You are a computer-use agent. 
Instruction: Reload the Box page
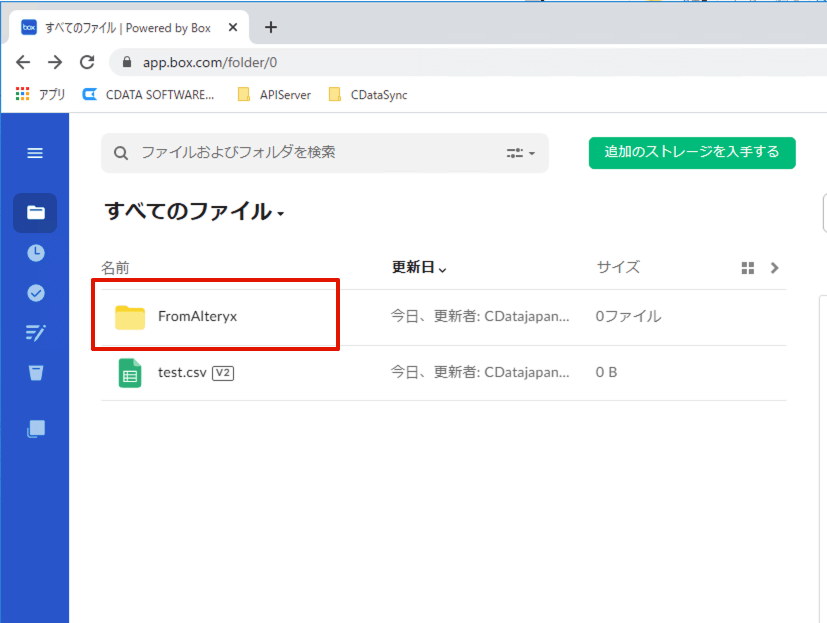click(87, 62)
